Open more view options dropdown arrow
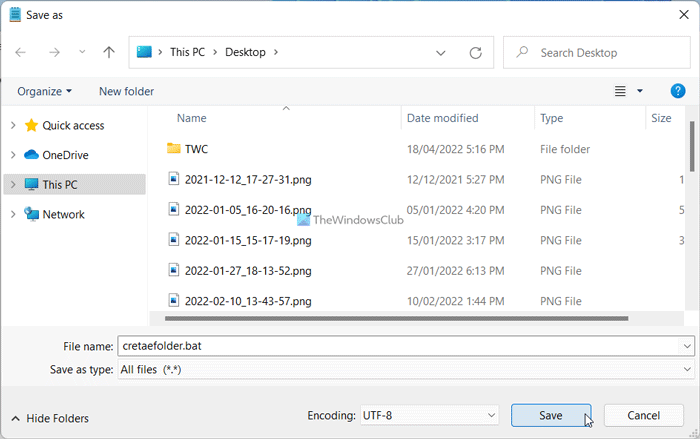Image resolution: width=700 pixels, height=439 pixels. click(x=640, y=91)
